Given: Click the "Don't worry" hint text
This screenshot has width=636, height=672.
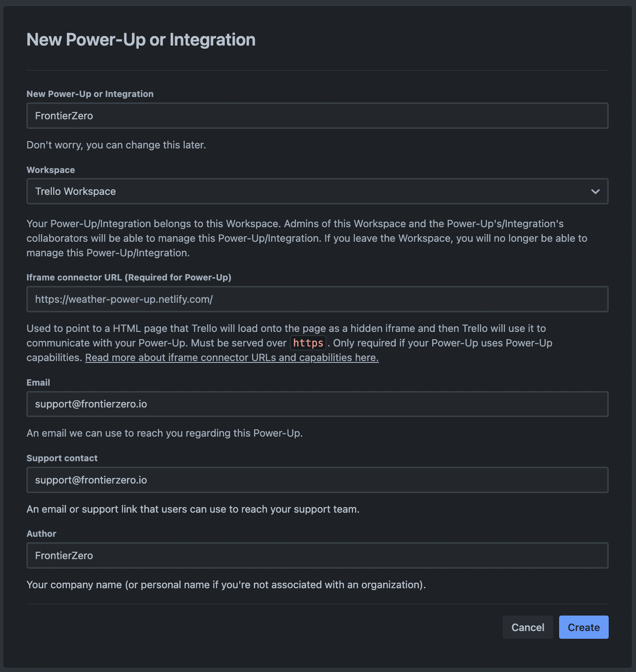Looking at the screenshot, I should (116, 145).
